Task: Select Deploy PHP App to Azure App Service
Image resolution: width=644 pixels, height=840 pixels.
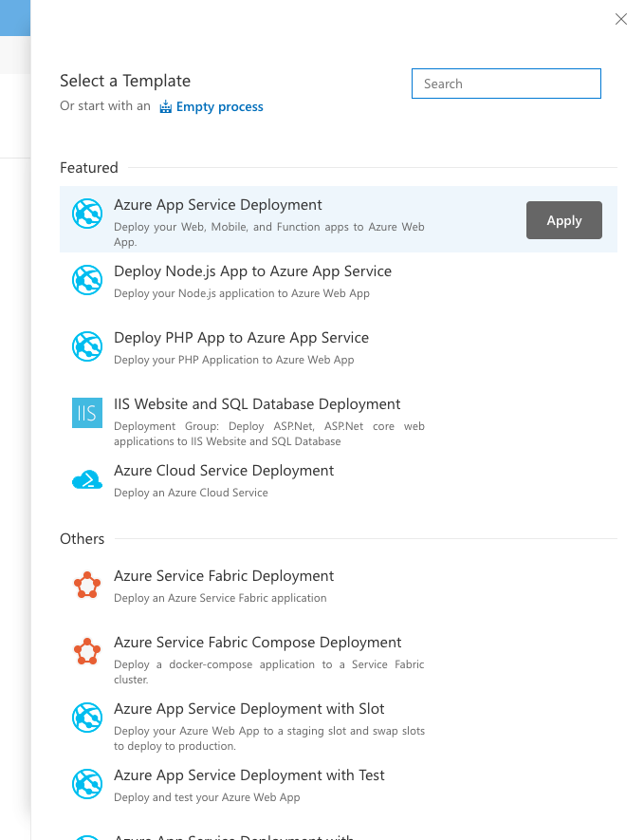Action: pos(242,338)
